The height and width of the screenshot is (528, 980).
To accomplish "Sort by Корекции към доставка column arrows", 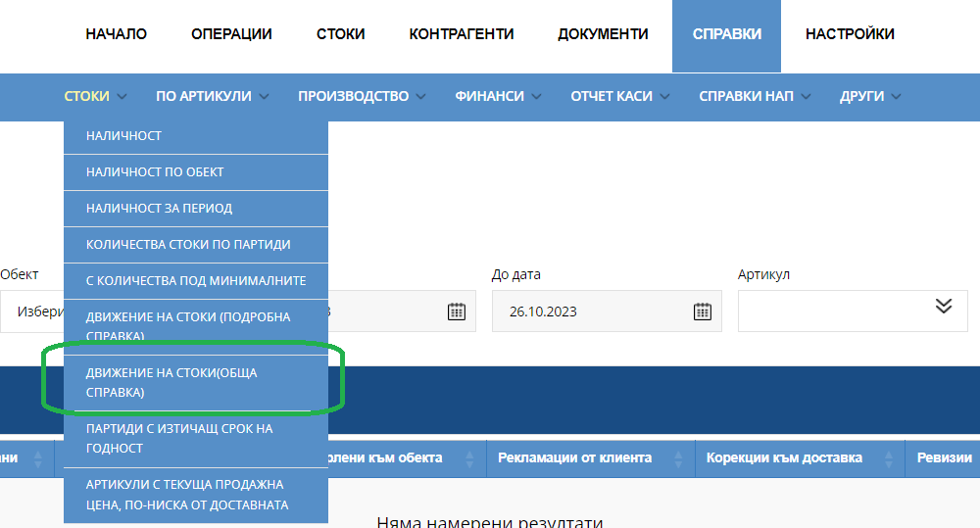I will coord(889,459).
